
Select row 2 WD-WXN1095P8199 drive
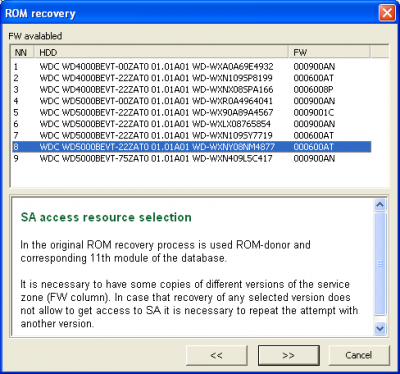192,78
